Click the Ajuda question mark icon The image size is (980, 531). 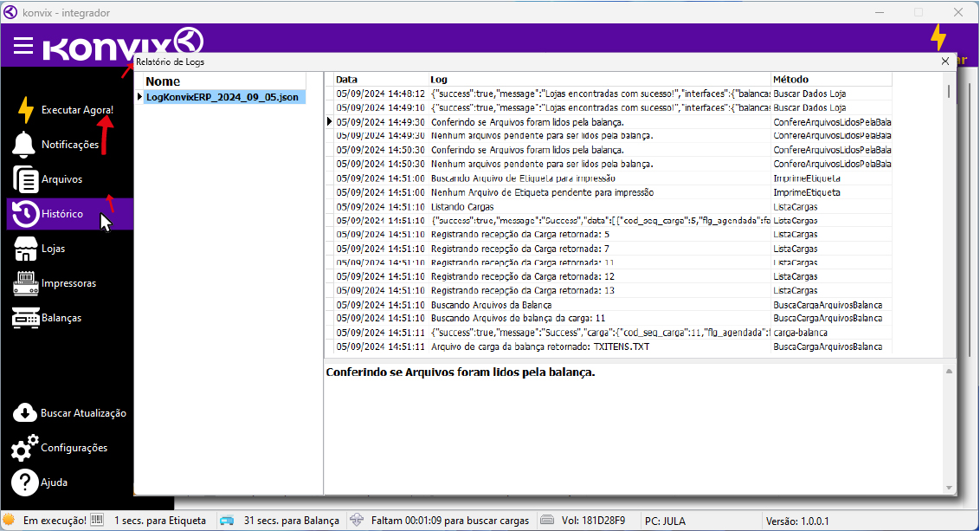(x=25, y=482)
